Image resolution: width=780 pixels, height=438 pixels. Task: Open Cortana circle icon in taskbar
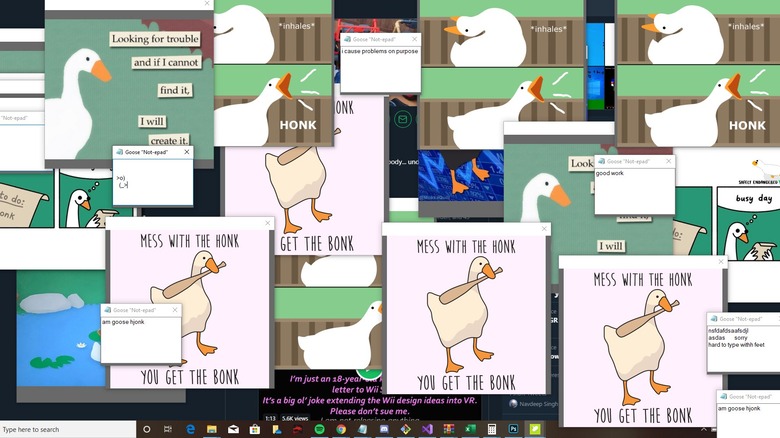(147, 429)
